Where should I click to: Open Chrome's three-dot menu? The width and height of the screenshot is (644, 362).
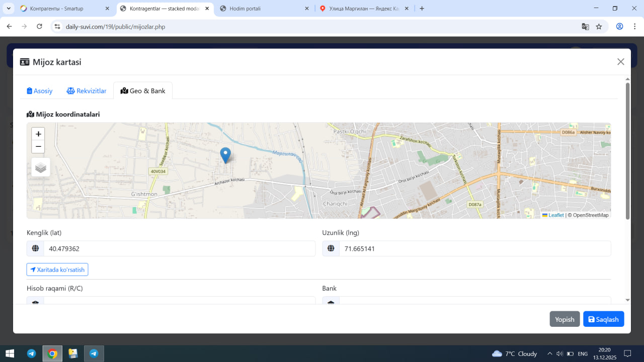(634, 27)
